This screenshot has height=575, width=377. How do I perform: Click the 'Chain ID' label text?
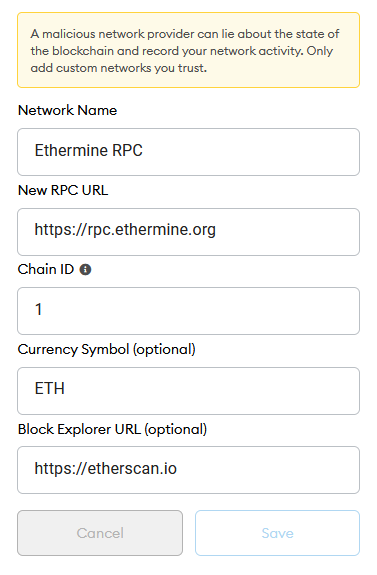46,270
